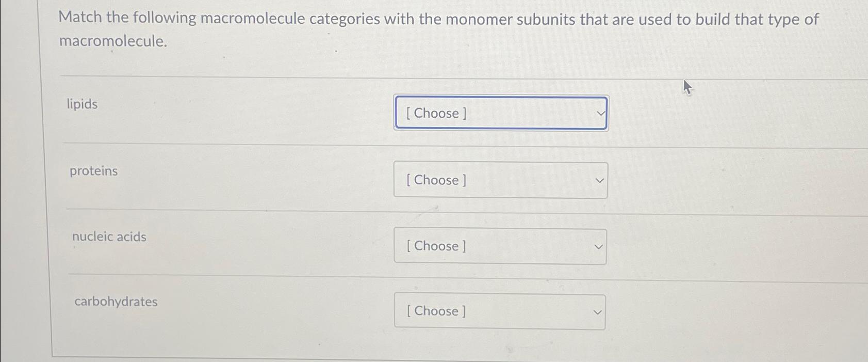This screenshot has width=868, height=362.
Task: Click the chevron on the proteins dropdown
Action: [598, 180]
